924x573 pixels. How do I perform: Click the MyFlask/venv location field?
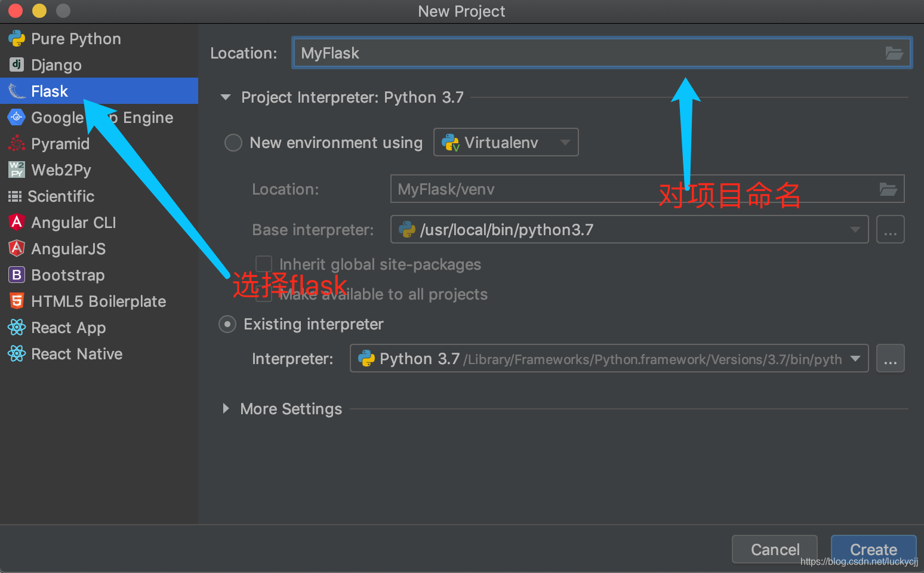(648, 189)
